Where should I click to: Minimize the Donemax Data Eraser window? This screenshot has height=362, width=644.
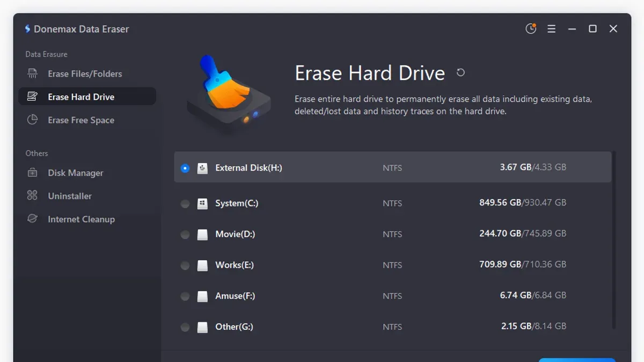coord(572,29)
